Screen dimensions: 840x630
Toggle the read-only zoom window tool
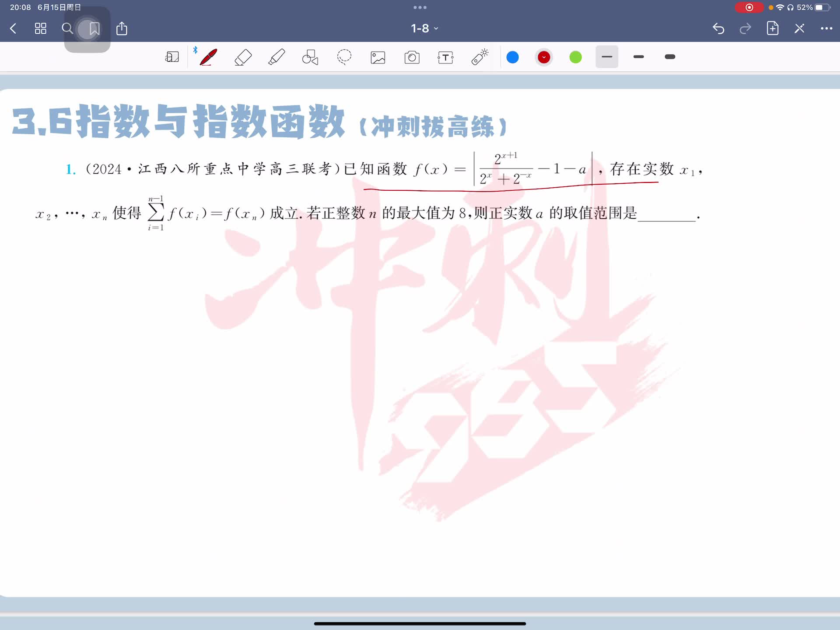tap(172, 57)
